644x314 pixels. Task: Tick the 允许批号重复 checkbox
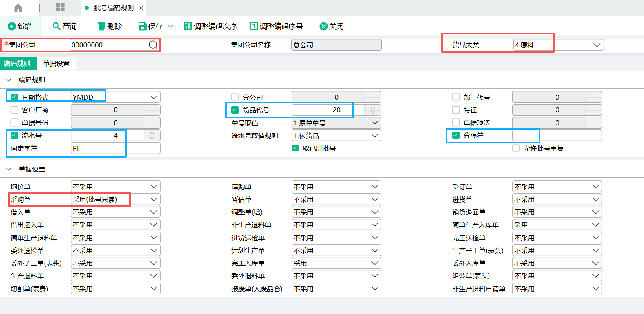pyautogui.click(x=516, y=148)
